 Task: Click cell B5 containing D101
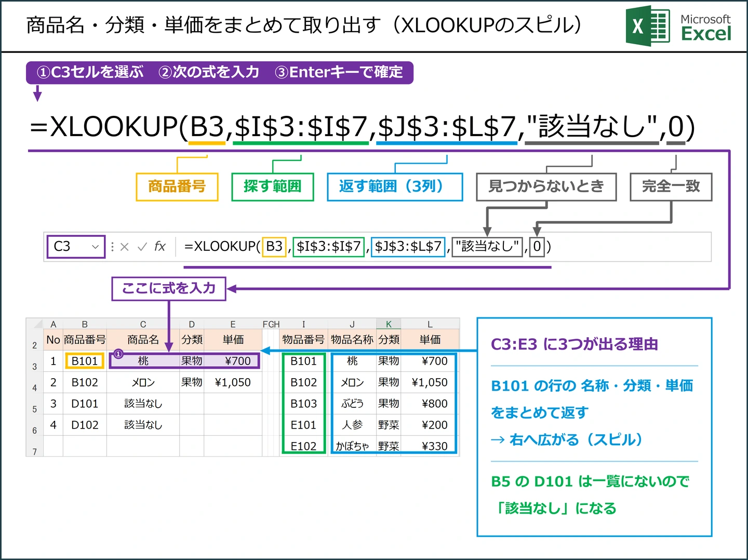pos(85,404)
